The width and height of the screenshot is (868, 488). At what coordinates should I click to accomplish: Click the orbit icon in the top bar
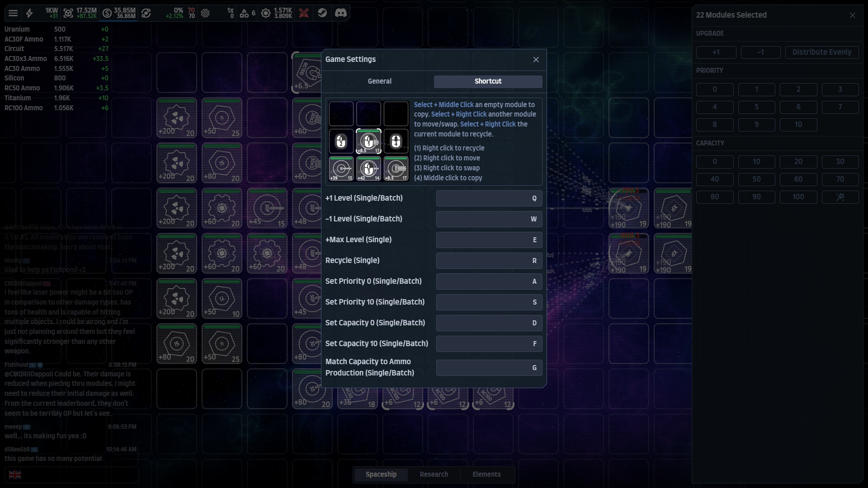[146, 13]
